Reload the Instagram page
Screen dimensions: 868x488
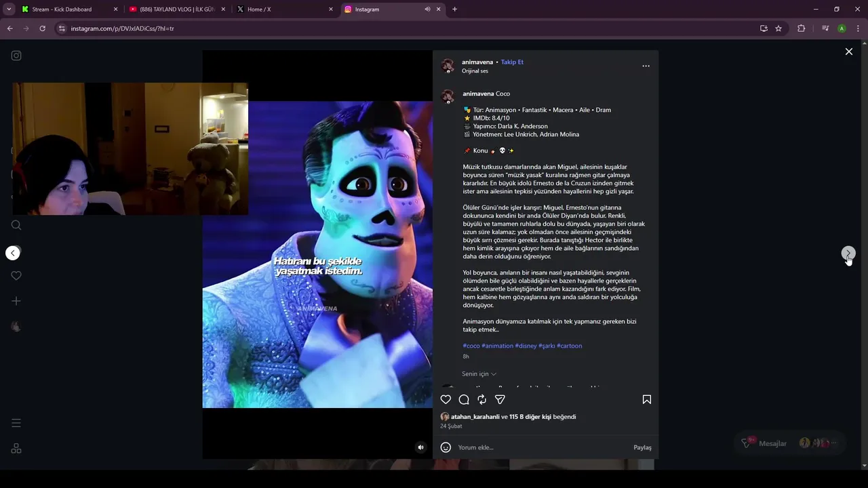[x=42, y=28]
